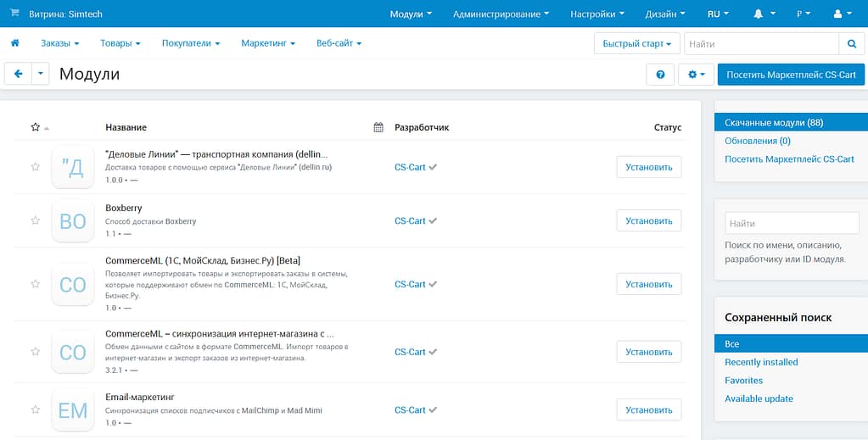Open the Recently installed saved search
The height and width of the screenshot is (440, 868).
pos(761,362)
